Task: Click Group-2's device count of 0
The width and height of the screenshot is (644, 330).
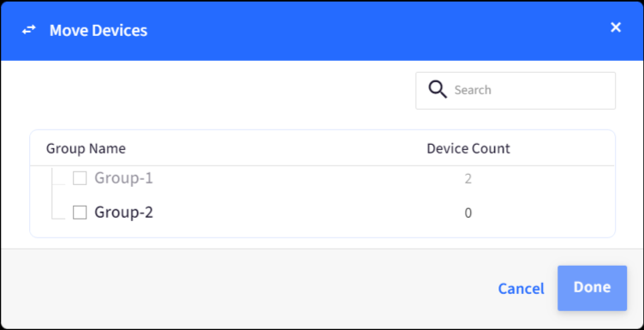Action: coord(468,213)
